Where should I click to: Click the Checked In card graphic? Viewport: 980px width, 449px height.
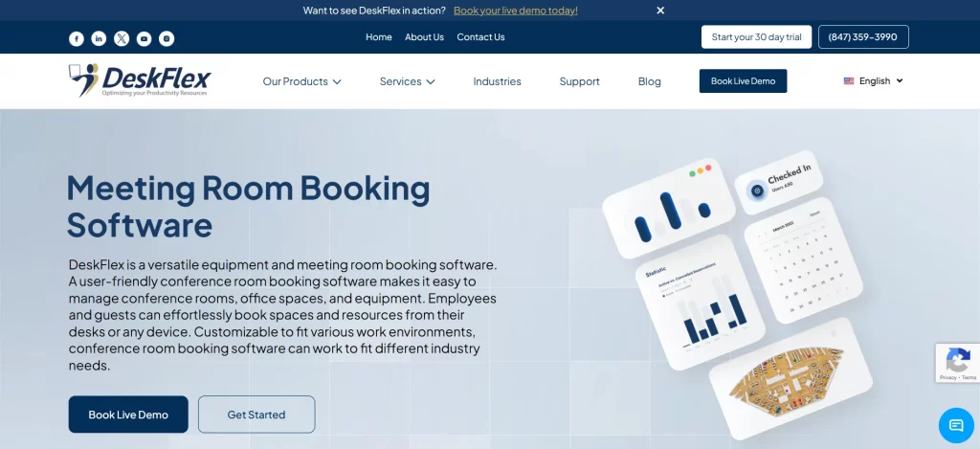[x=779, y=181]
